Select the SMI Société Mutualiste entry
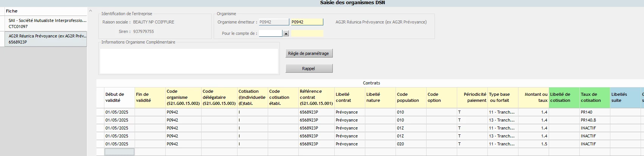 click(47, 23)
